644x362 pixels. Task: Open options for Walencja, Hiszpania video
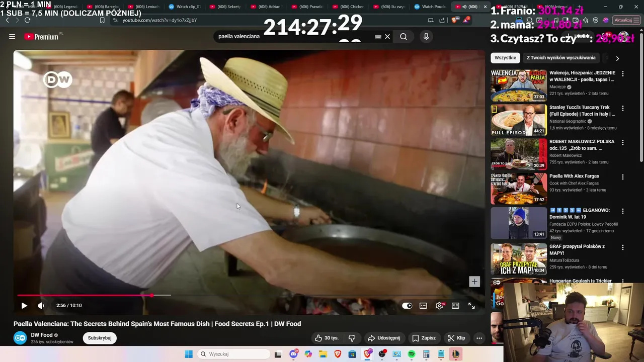click(623, 74)
